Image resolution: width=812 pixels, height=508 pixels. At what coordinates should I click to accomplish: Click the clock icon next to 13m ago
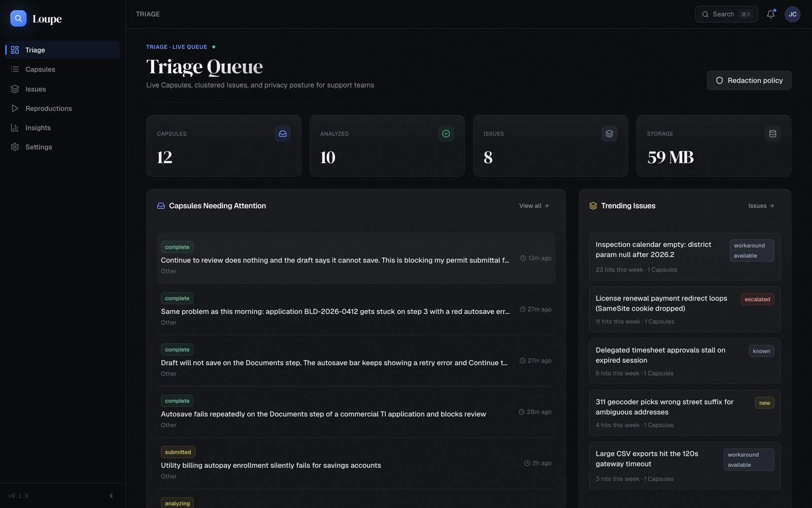pos(523,258)
